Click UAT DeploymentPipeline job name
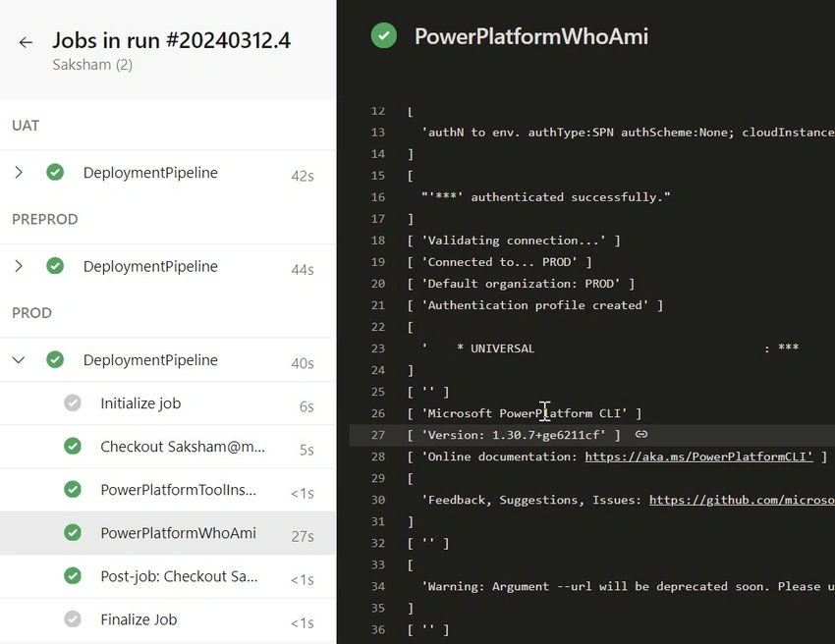835x644 pixels. [150, 173]
